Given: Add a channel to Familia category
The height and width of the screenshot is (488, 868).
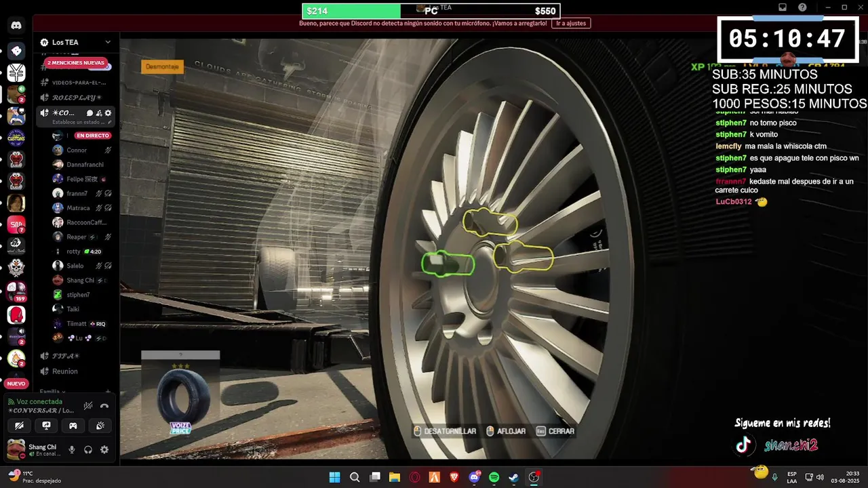Looking at the screenshot, I should [x=108, y=392].
